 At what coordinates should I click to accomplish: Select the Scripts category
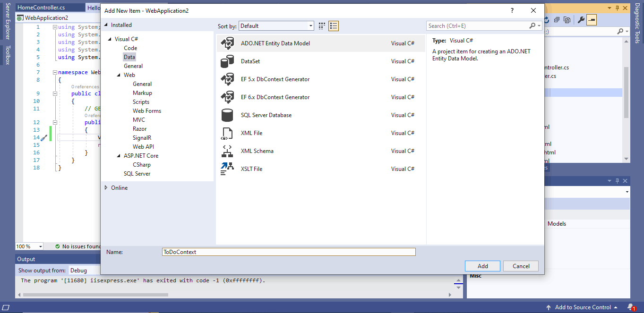[x=141, y=102]
